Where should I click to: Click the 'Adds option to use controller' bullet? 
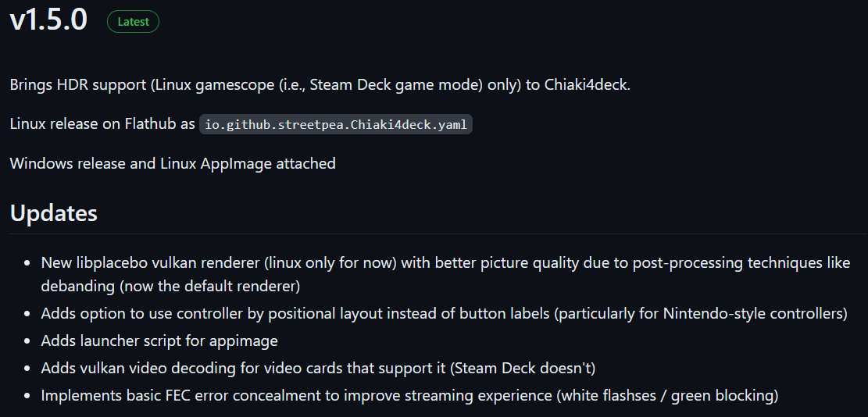tap(445, 314)
